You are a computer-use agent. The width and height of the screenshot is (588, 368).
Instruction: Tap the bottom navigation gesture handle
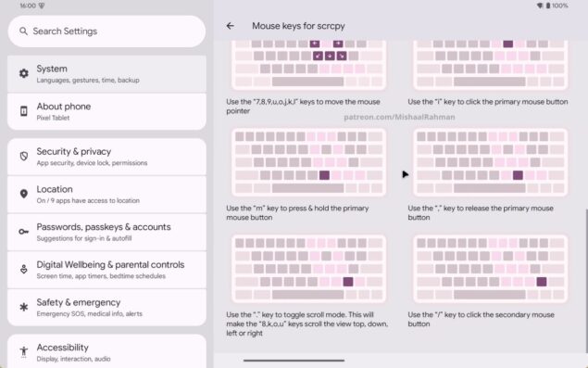(x=294, y=361)
